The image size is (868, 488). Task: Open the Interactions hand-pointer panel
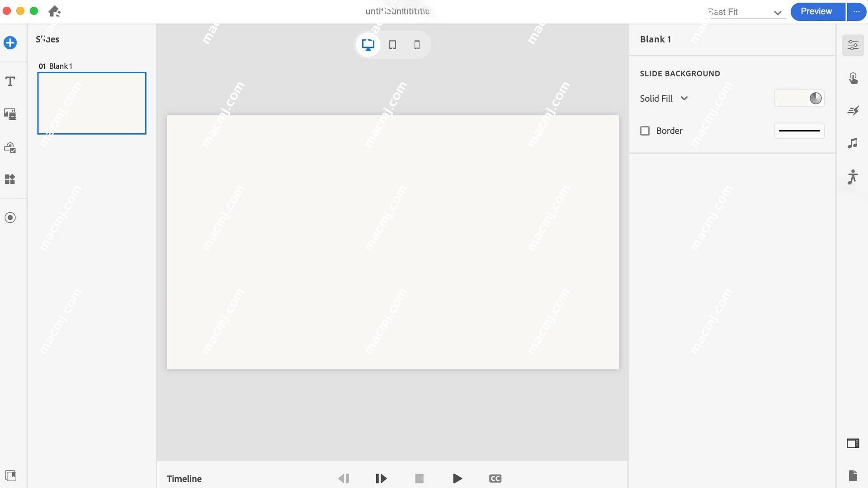pos(853,78)
